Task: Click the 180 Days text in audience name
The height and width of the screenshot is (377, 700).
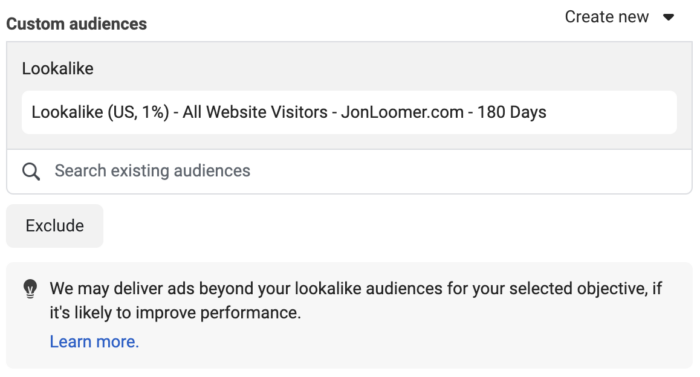Action: [512, 112]
